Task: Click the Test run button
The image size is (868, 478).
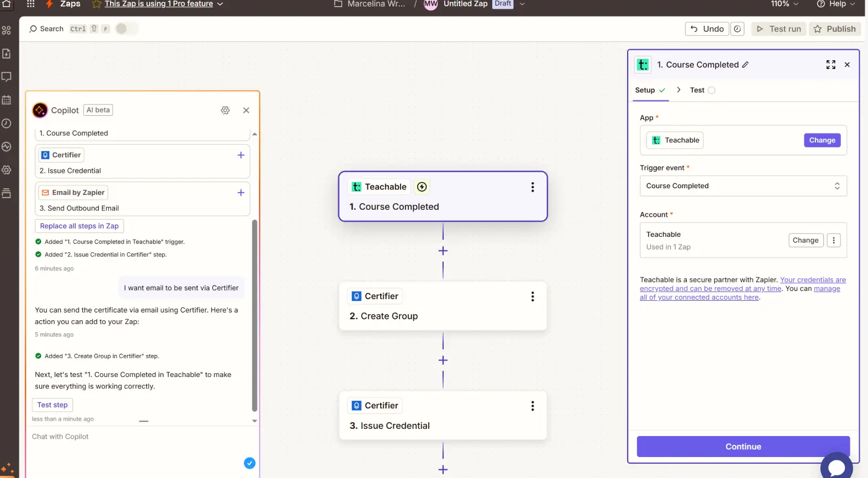Action: (x=779, y=29)
